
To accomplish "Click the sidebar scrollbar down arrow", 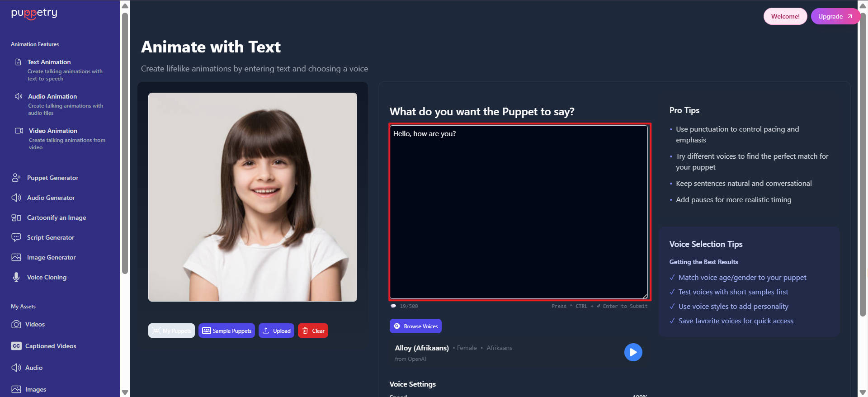I will (125, 392).
